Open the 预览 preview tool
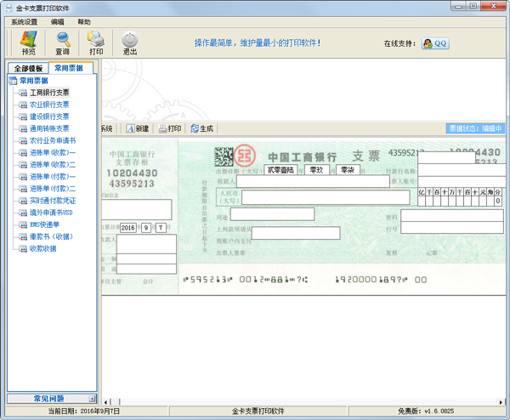510x420 pixels. 28,43
